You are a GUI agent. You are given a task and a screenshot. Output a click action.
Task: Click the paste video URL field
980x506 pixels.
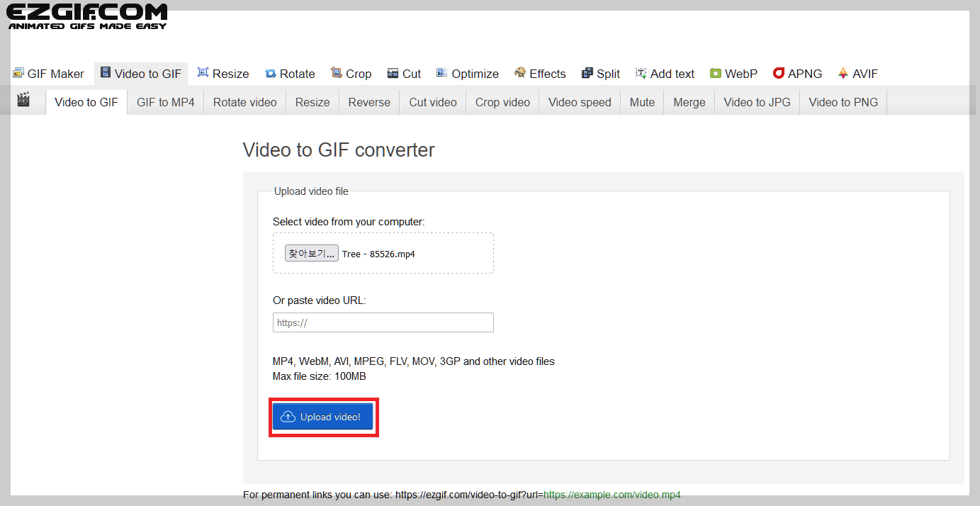[383, 322]
